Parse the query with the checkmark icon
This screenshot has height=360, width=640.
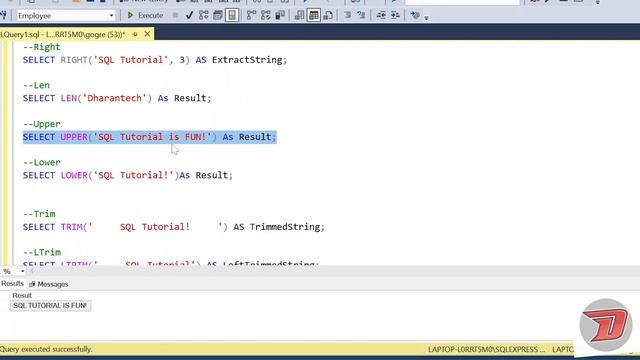(189, 16)
